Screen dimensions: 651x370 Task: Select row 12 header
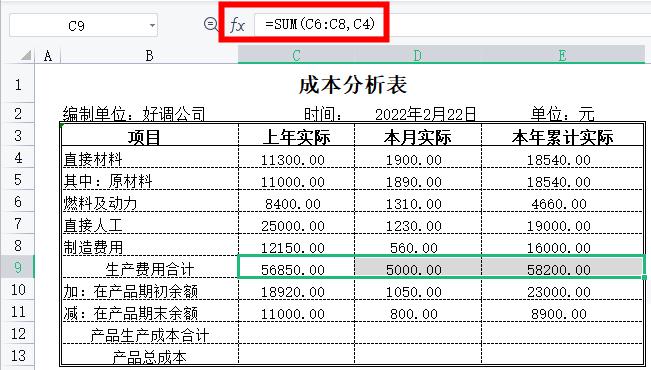click(17, 333)
